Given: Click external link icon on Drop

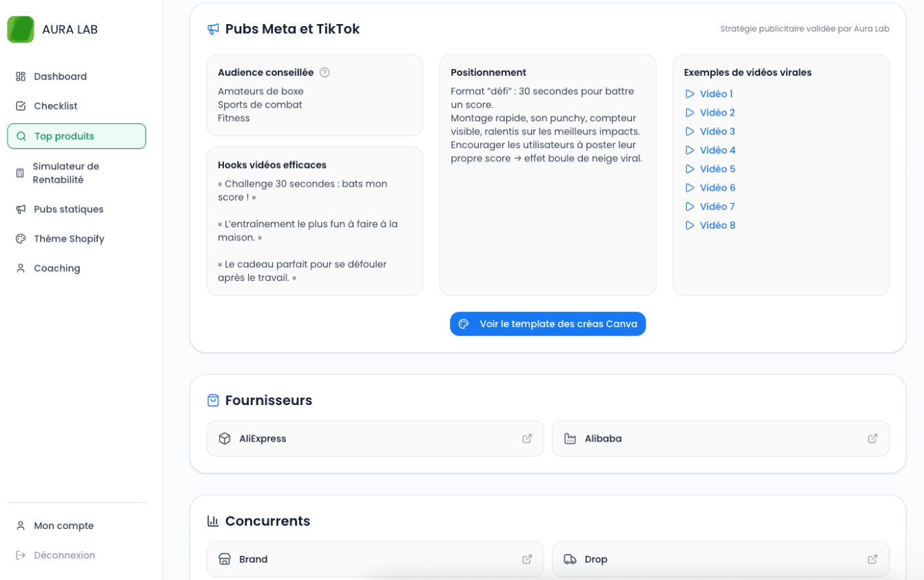Looking at the screenshot, I should (x=872, y=559).
